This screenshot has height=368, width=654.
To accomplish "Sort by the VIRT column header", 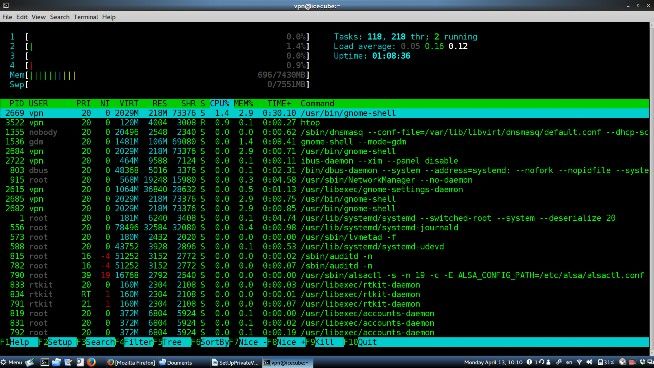I will click(129, 103).
